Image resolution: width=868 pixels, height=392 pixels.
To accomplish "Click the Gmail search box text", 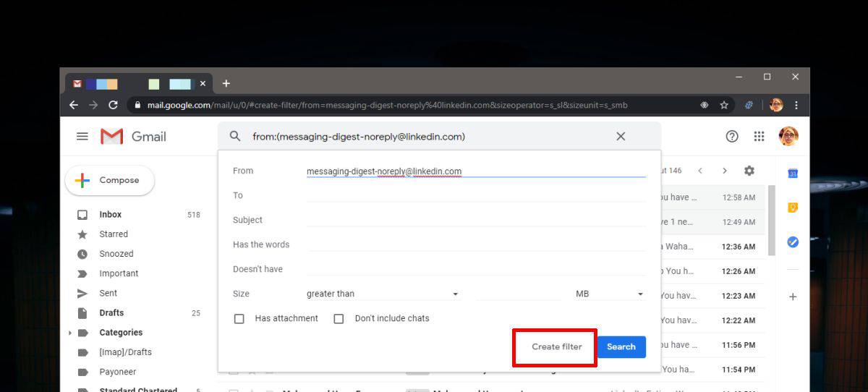I will coord(358,136).
